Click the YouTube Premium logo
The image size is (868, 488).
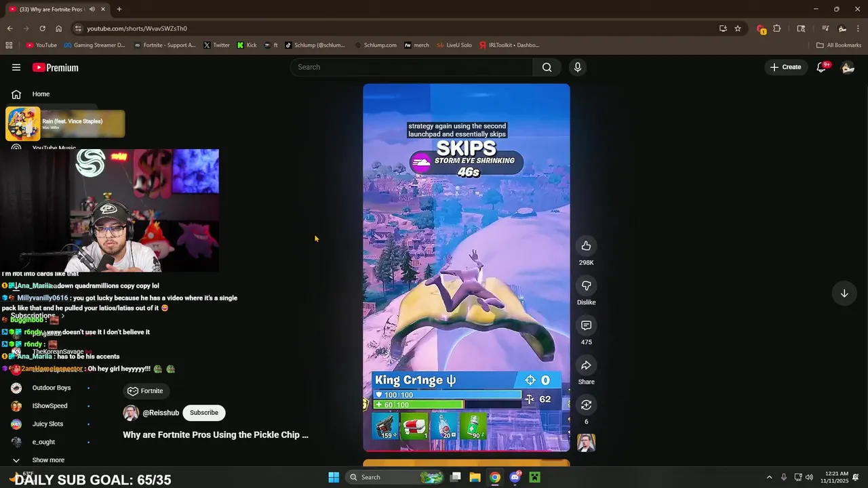coord(56,68)
